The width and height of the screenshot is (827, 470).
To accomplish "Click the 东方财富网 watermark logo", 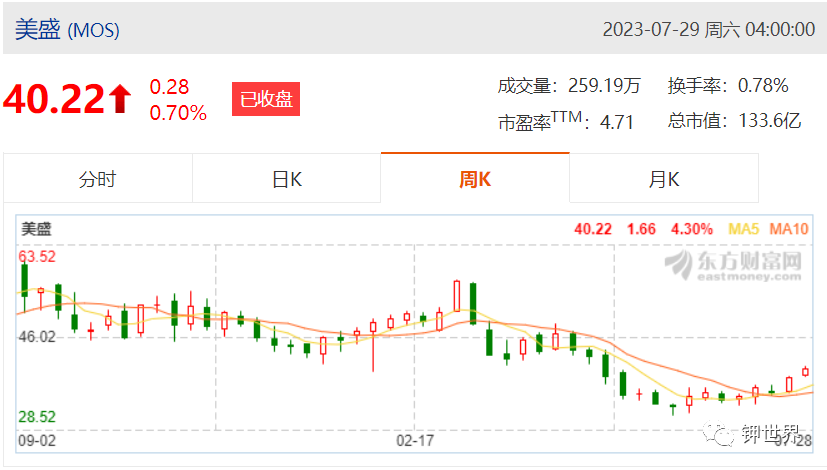I will tap(733, 265).
